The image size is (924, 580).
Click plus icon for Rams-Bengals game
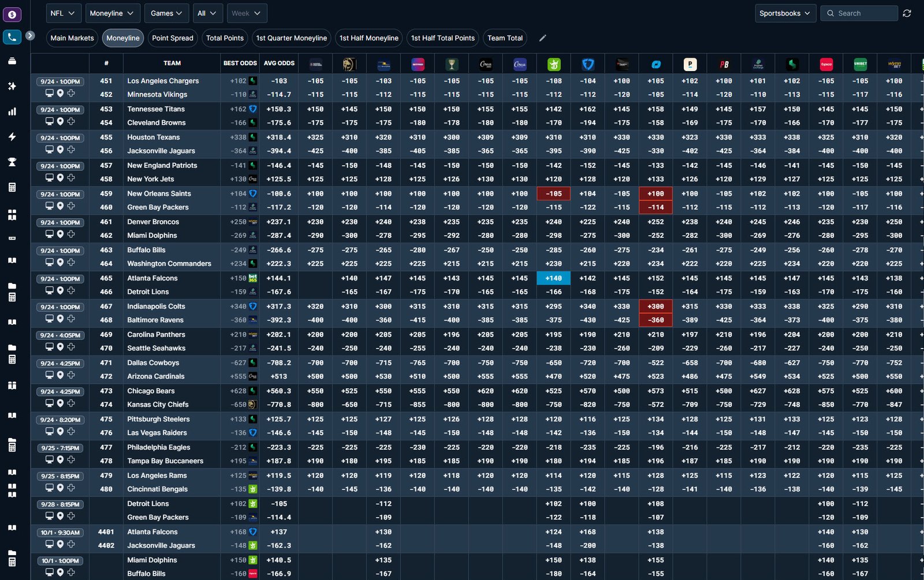71,487
